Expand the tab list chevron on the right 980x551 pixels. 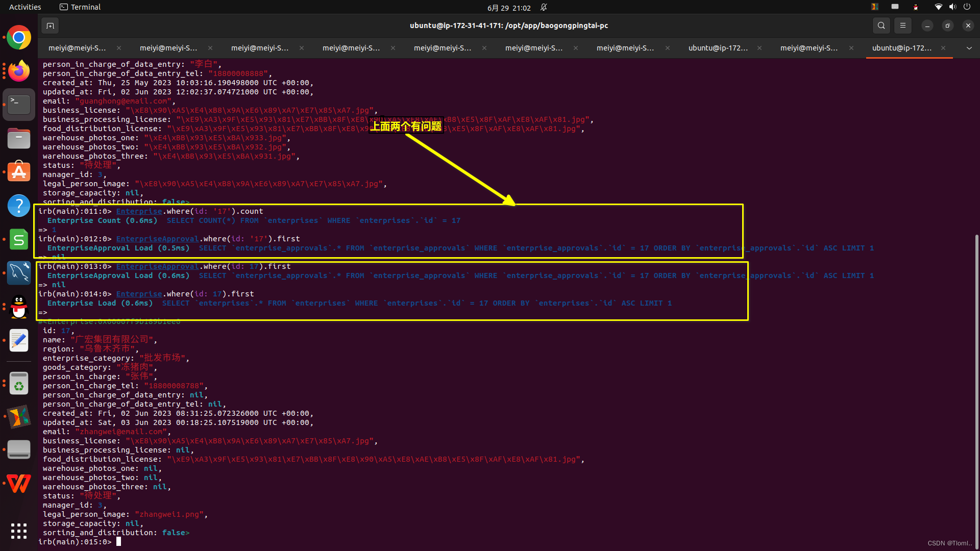pos(968,47)
